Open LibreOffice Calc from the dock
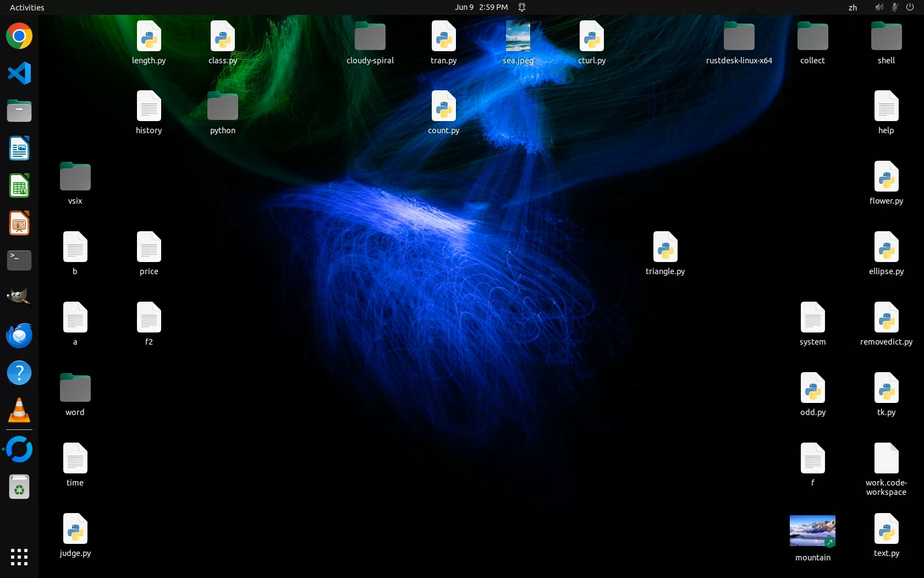This screenshot has height=578, width=924. point(19,186)
